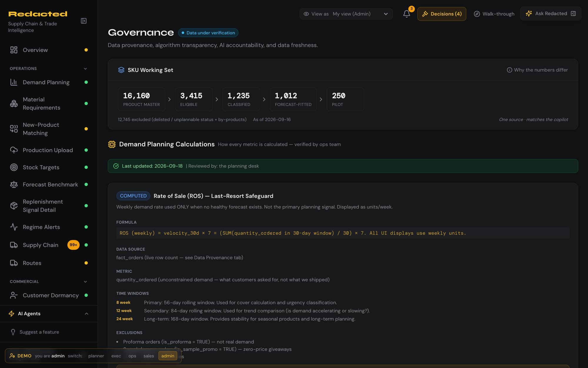Click the Data under verification badge
588x368 pixels.
(x=208, y=33)
